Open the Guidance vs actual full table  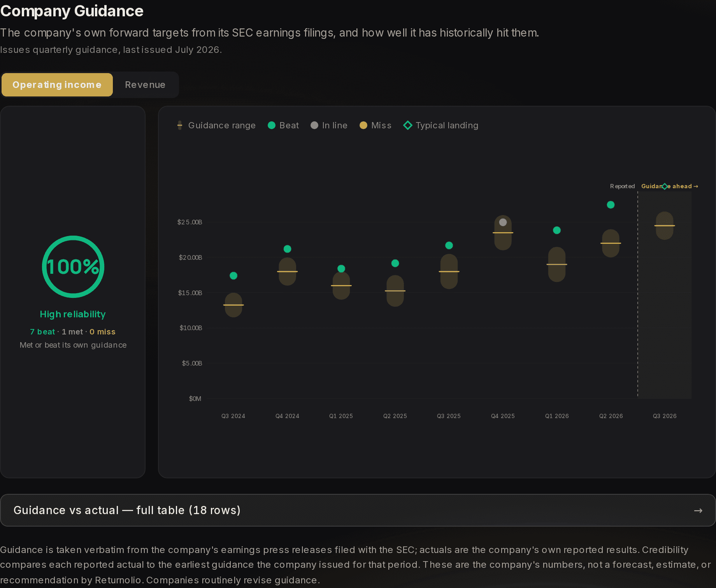coord(358,510)
